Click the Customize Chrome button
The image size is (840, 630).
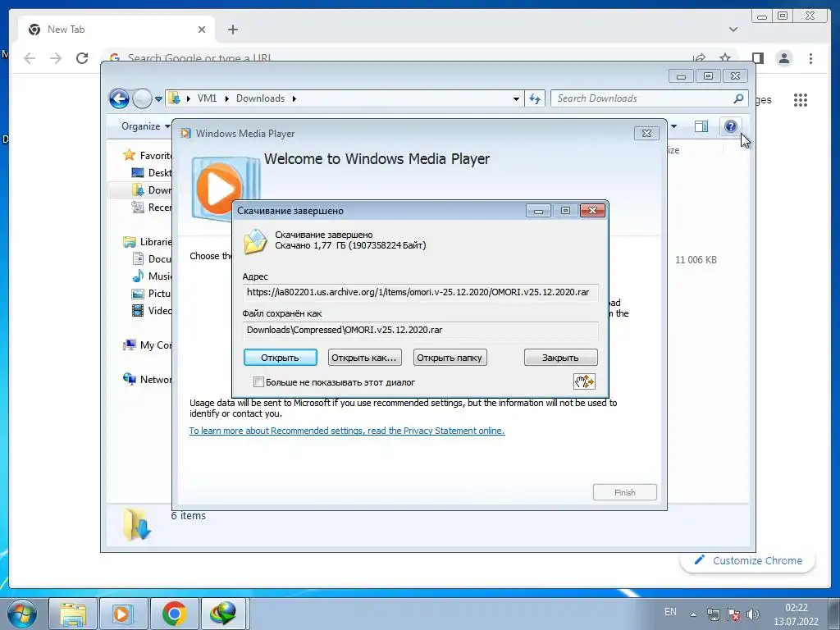[x=748, y=561]
